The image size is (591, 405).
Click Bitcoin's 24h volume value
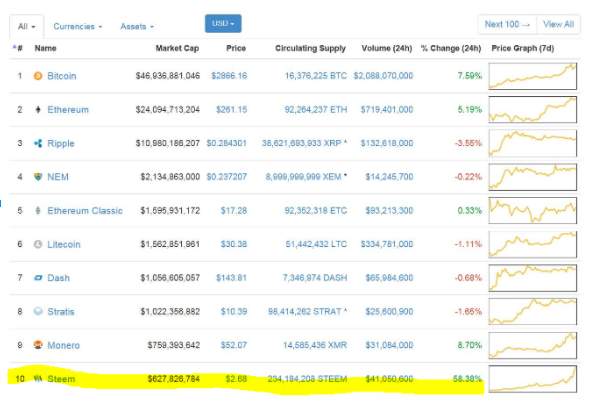point(383,76)
